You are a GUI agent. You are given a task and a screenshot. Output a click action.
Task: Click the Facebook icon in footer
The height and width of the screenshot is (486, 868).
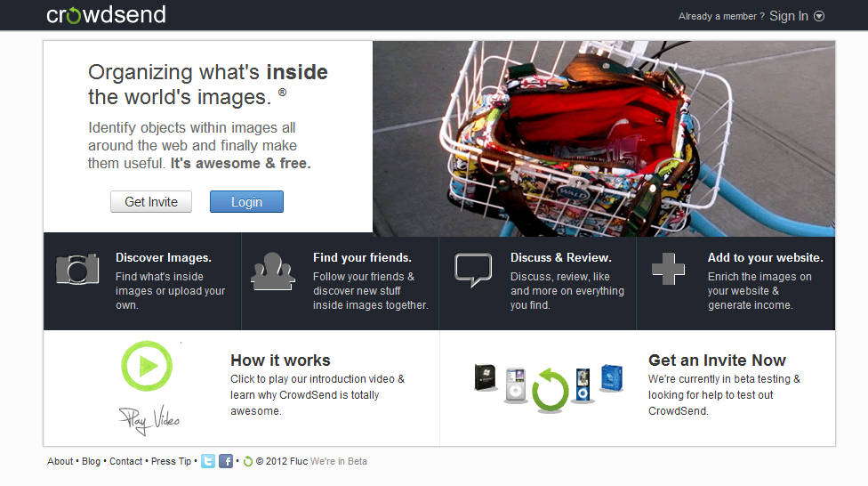[226, 461]
